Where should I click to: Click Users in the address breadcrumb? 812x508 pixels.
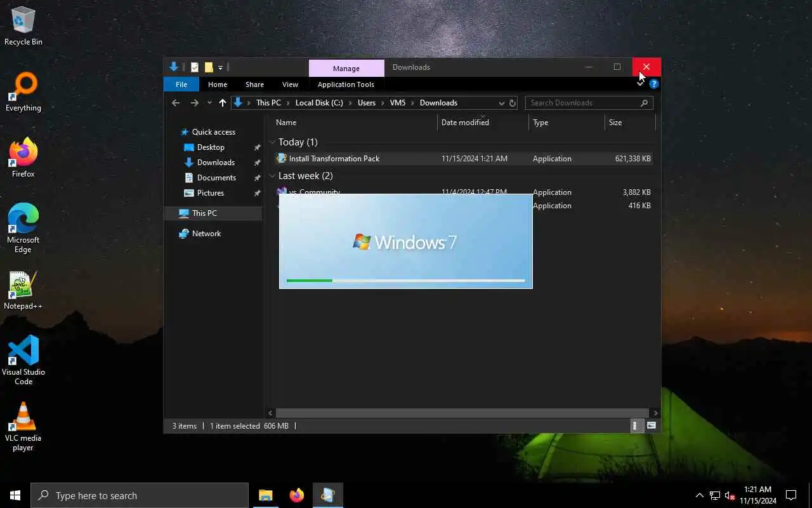(x=367, y=103)
